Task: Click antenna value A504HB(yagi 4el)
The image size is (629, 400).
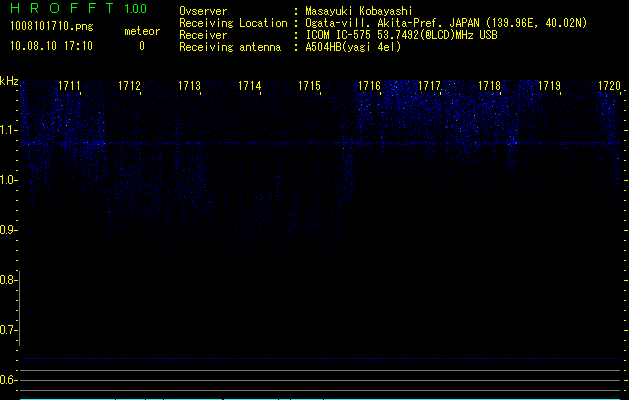Action: (x=353, y=47)
